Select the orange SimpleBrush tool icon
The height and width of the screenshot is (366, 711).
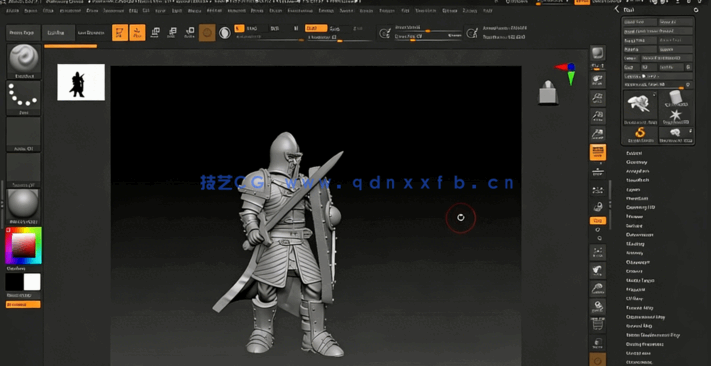click(640, 135)
